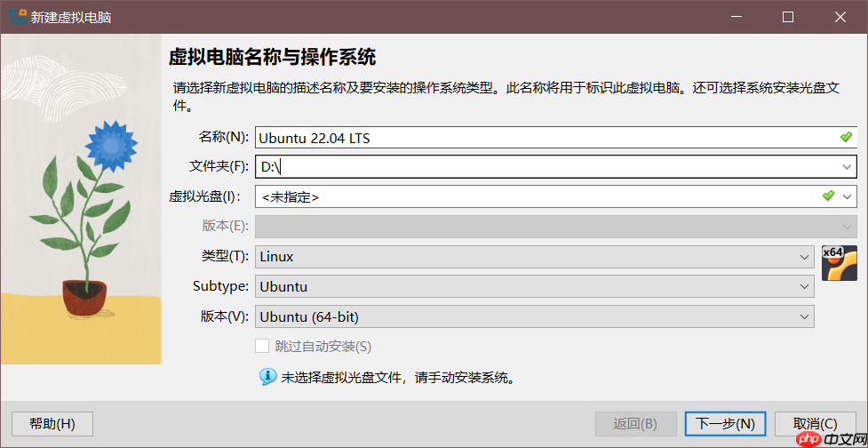Minimize the 新建虚拟电脑 window
The height and width of the screenshot is (448, 868).
[736, 17]
